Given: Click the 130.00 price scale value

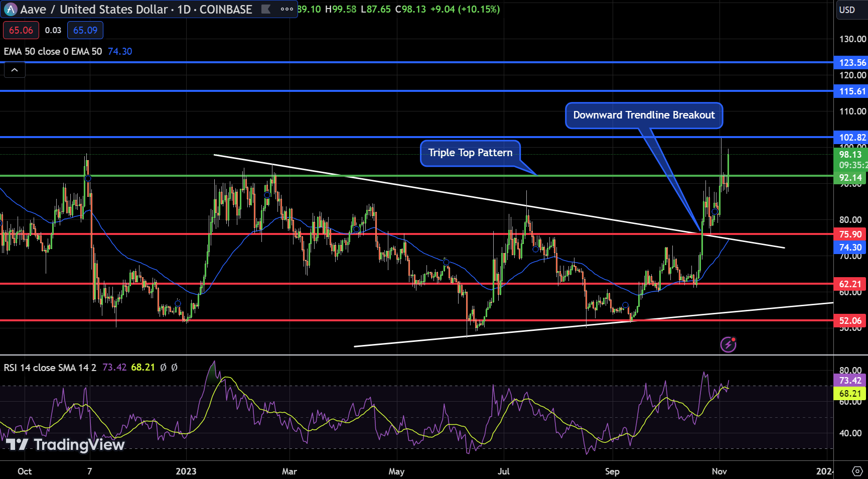Looking at the screenshot, I should (852, 39).
